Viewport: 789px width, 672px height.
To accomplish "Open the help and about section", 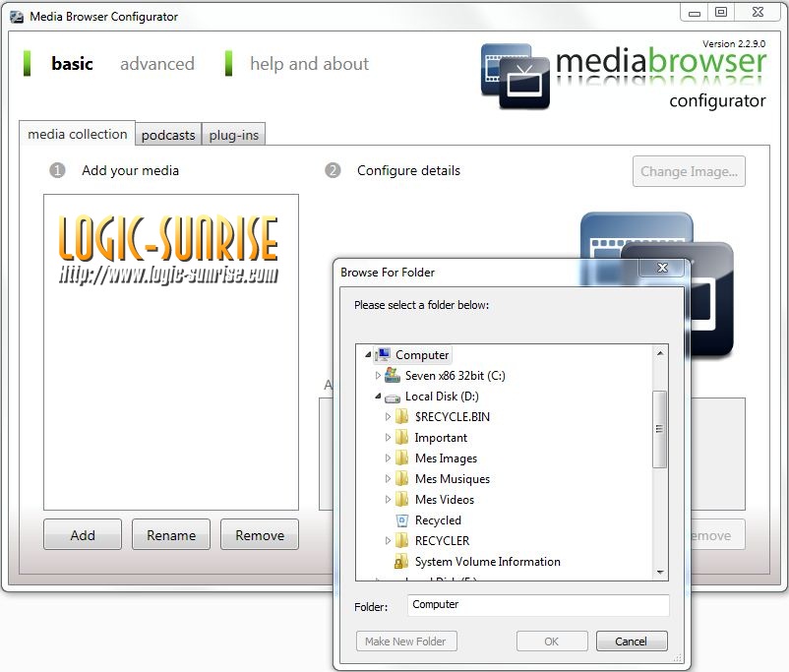I will (309, 64).
